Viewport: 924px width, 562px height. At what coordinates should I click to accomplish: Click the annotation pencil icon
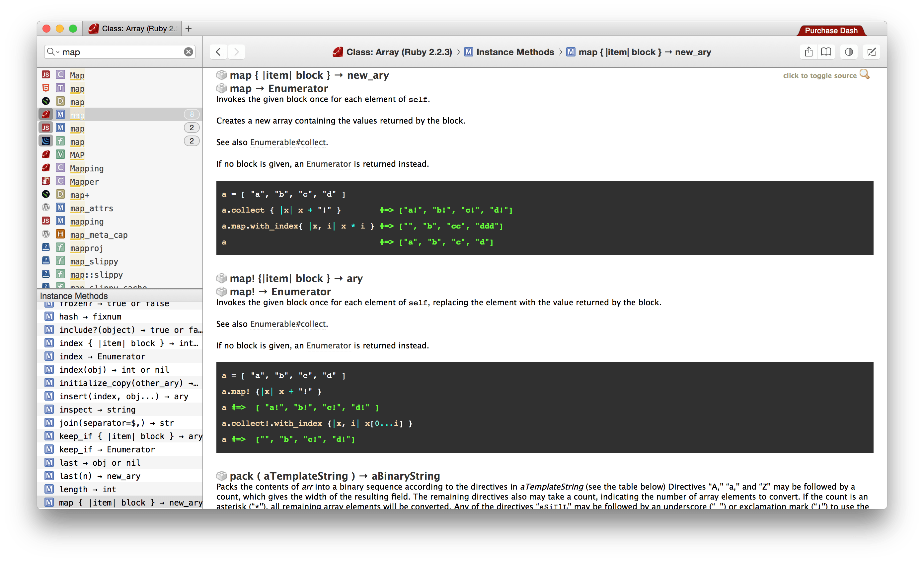(872, 52)
